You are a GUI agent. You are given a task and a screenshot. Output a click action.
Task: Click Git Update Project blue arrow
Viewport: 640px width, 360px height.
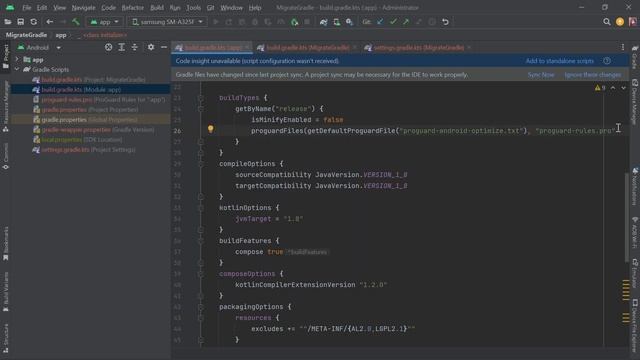(x=380, y=22)
